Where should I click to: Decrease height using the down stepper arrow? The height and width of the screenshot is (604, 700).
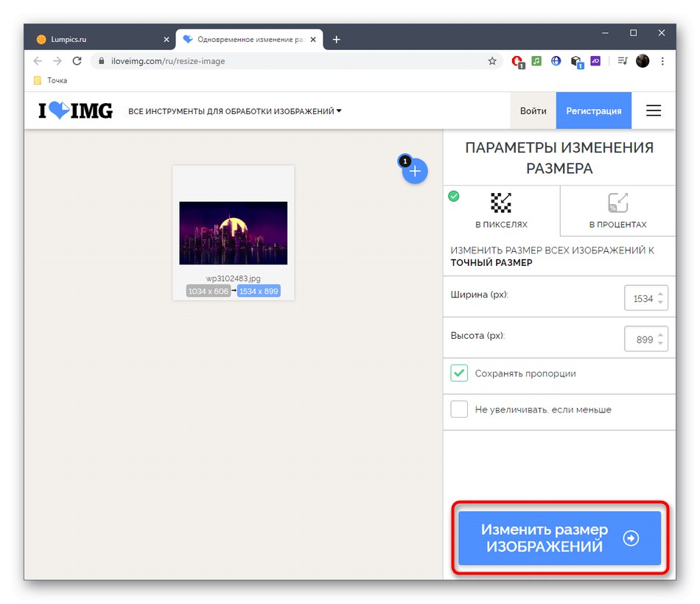click(x=660, y=343)
